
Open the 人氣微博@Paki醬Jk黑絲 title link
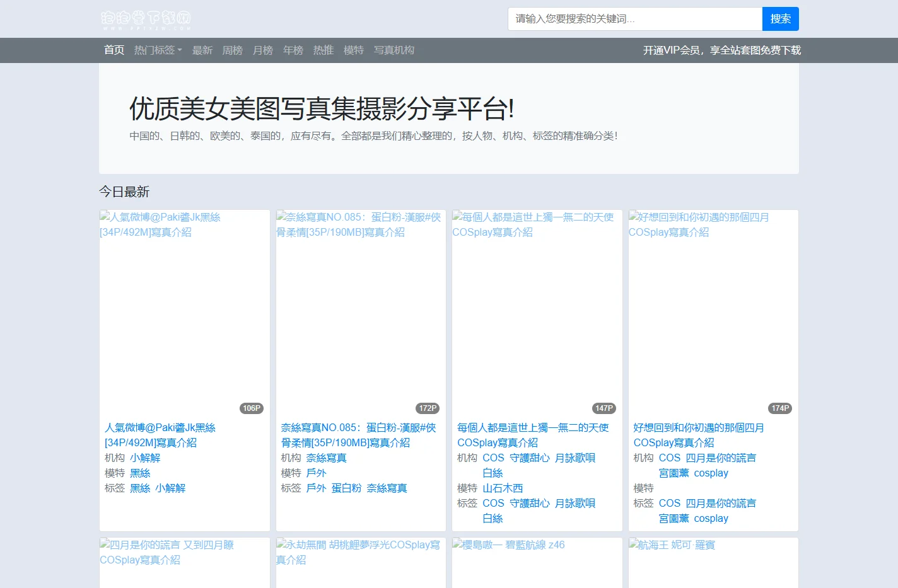click(160, 435)
